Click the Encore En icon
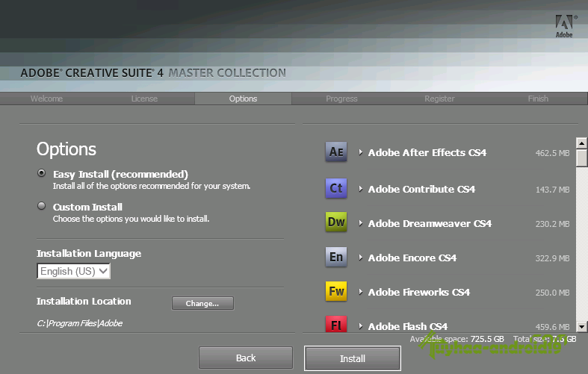588x374 pixels. point(336,257)
